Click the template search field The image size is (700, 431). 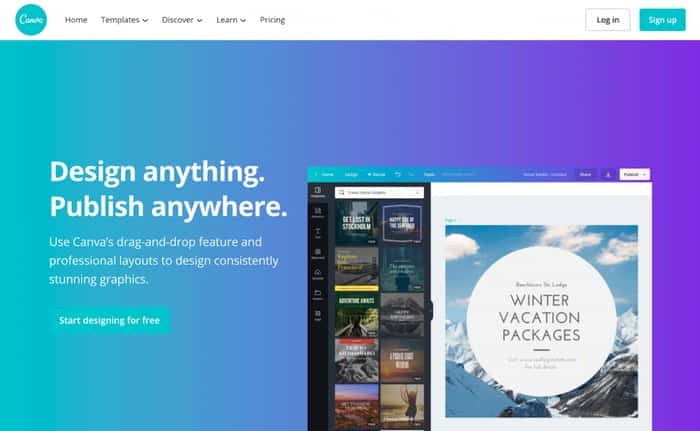pyautogui.click(x=379, y=192)
